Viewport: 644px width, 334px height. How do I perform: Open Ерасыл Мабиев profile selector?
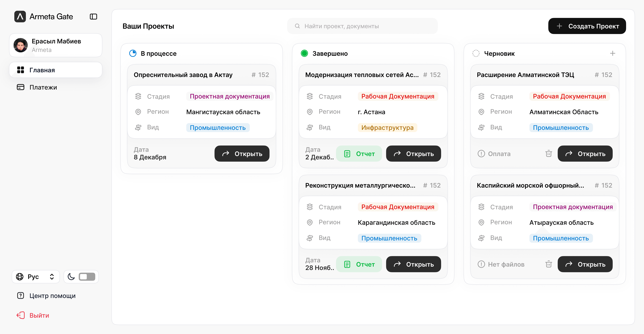pos(55,45)
